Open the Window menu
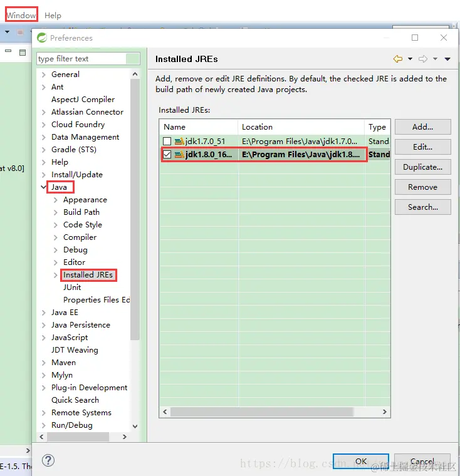460x476 pixels. pyautogui.click(x=21, y=15)
